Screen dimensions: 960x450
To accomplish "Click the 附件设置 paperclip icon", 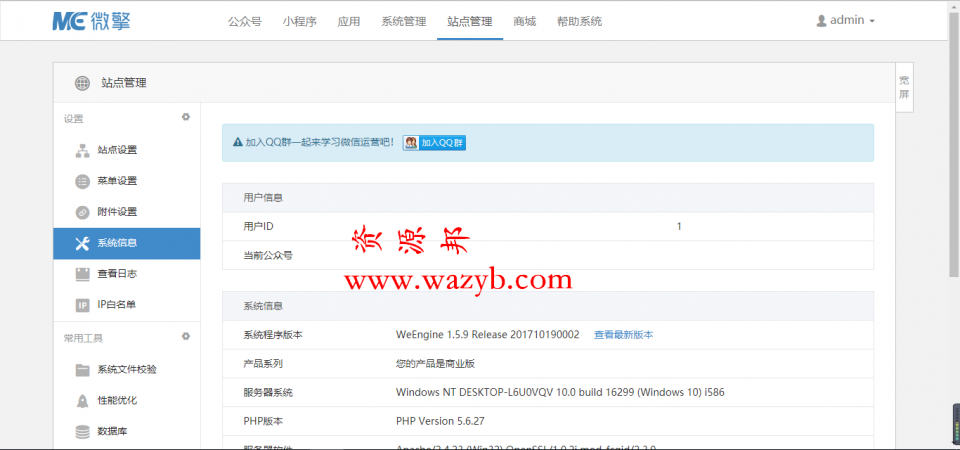I will 82,212.
